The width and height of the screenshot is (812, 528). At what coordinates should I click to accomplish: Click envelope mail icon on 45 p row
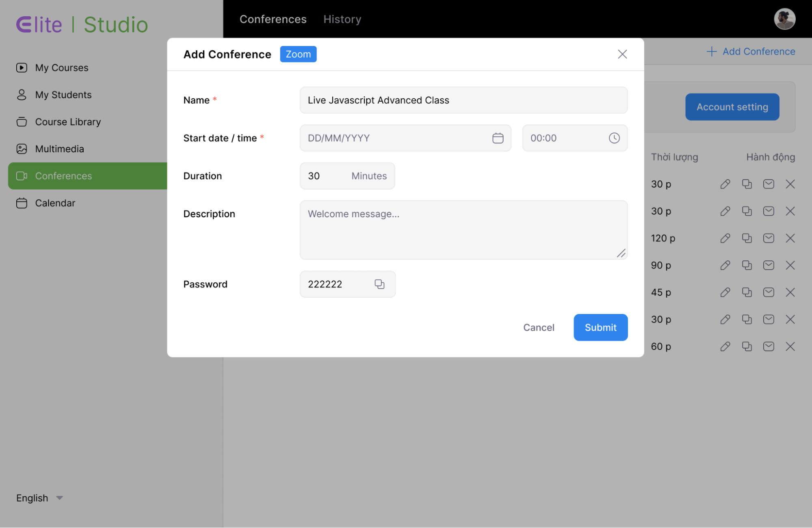pyautogui.click(x=768, y=292)
